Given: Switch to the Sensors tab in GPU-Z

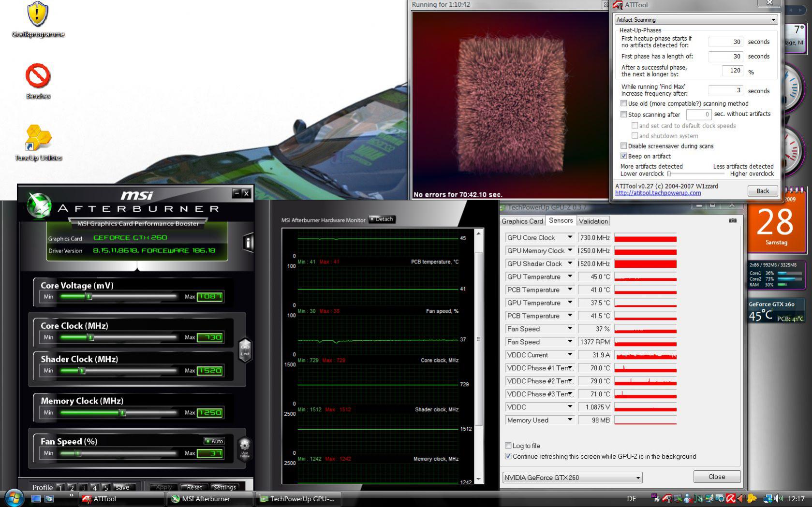Looking at the screenshot, I should (x=561, y=220).
